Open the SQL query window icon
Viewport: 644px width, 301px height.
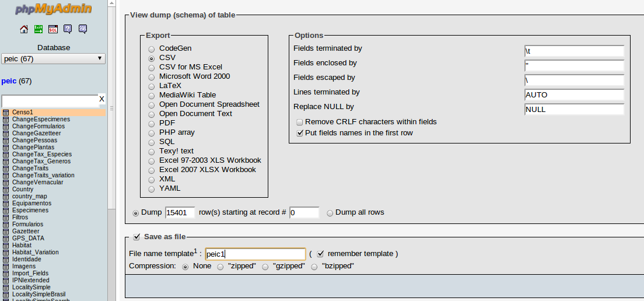click(x=53, y=29)
